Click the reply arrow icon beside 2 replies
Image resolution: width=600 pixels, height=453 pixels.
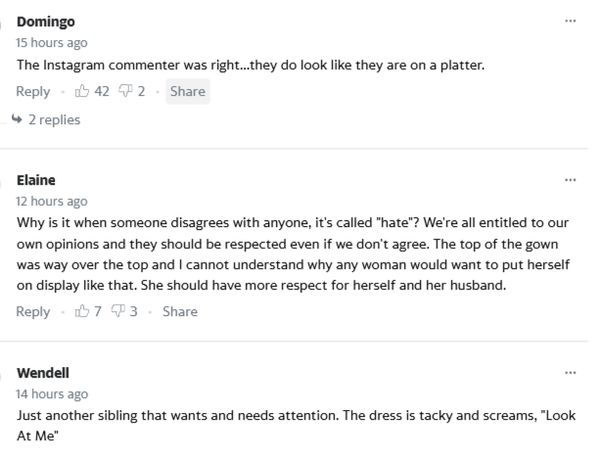coord(17,120)
